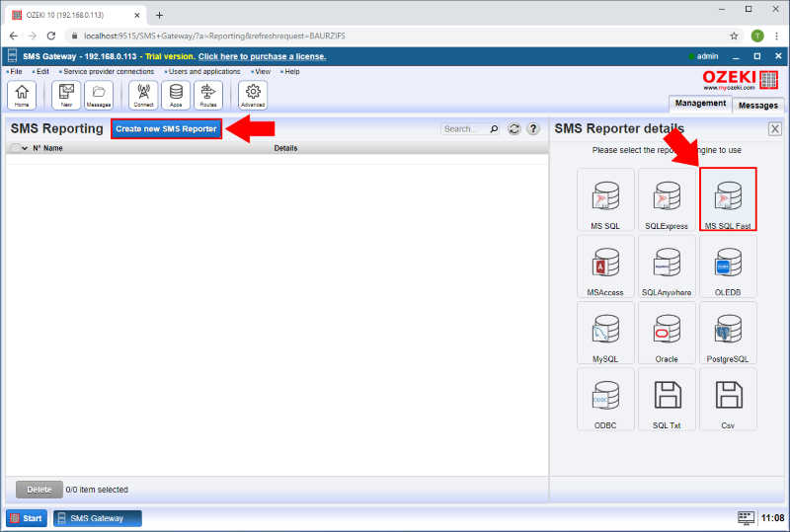Image resolution: width=790 pixels, height=532 pixels.
Task: Open Users and applications menu
Action: click(x=204, y=71)
